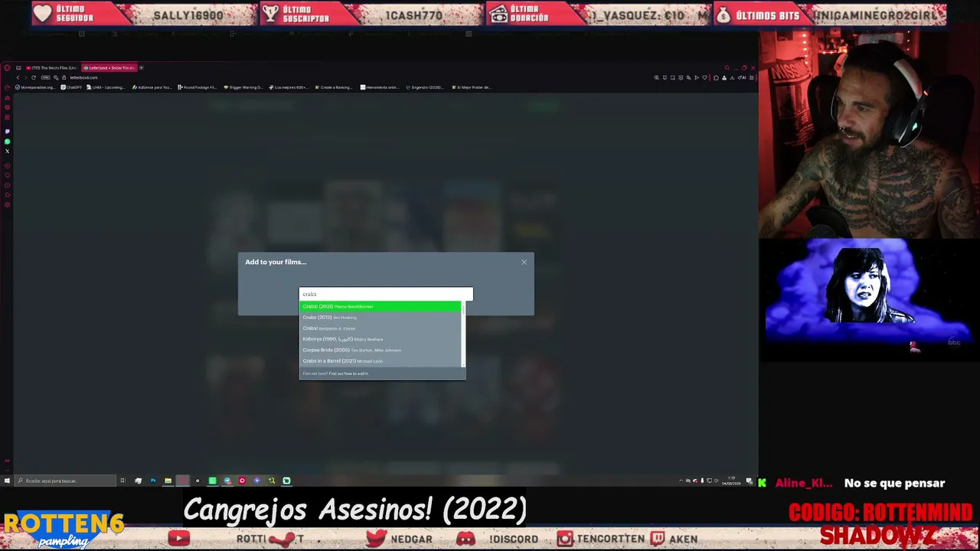Open the Found Footage bookmark
This screenshot has height=551, width=980.
pyautogui.click(x=198, y=87)
